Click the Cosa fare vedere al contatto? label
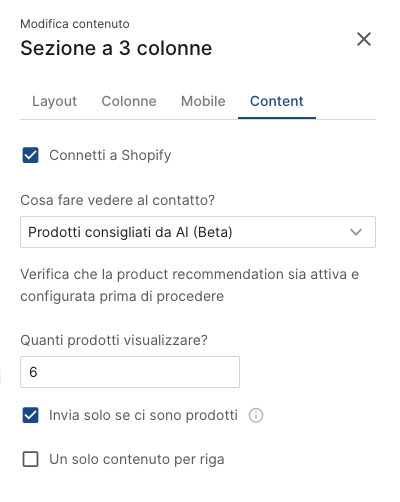 point(117,200)
